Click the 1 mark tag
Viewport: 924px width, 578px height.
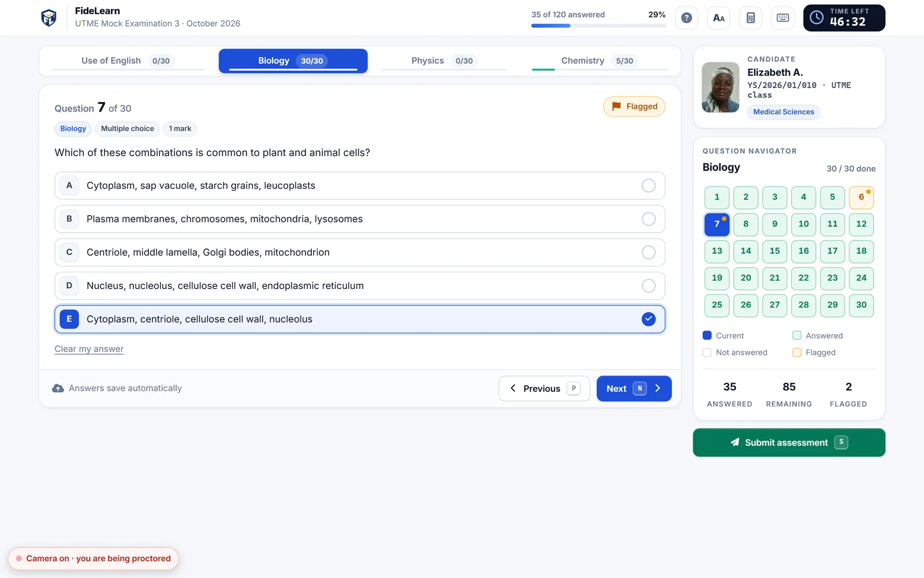(x=180, y=129)
